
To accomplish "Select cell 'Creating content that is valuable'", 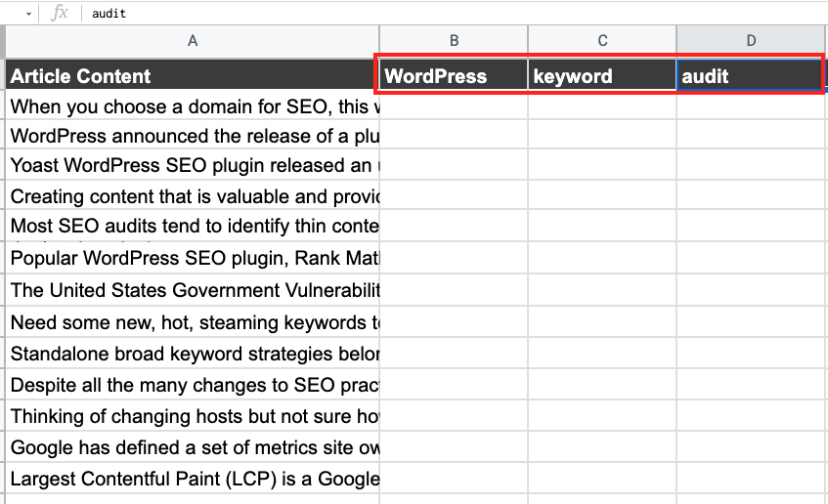I will [x=193, y=195].
